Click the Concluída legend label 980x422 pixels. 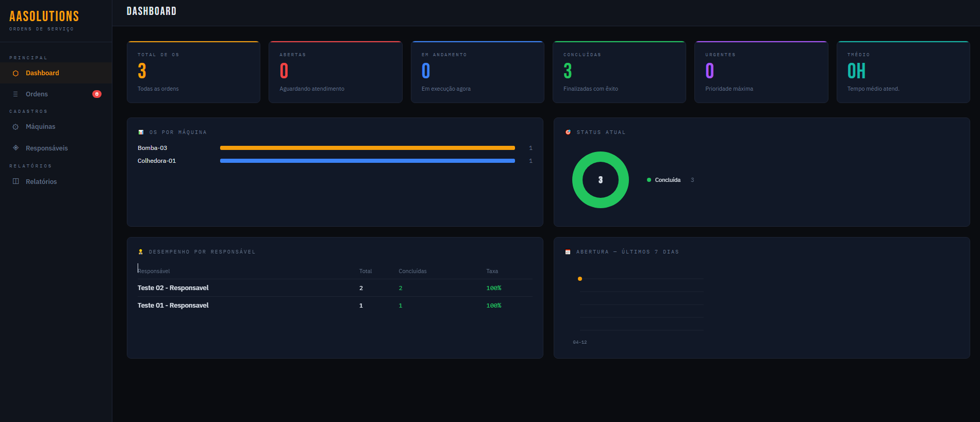point(668,180)
